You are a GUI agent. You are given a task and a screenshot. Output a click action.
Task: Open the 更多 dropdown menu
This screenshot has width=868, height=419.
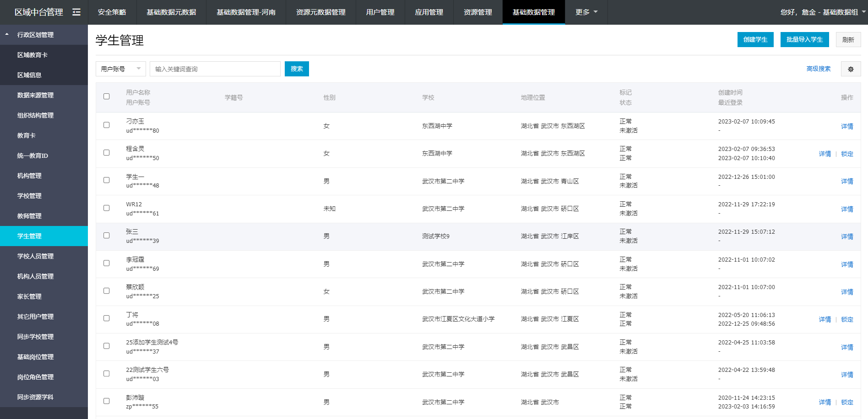(x=586, y=12)
